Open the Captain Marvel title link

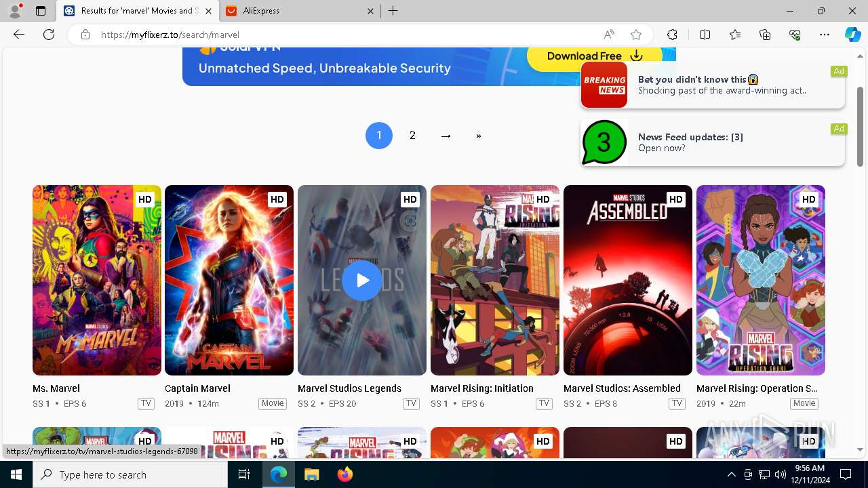tap(197, 388)
